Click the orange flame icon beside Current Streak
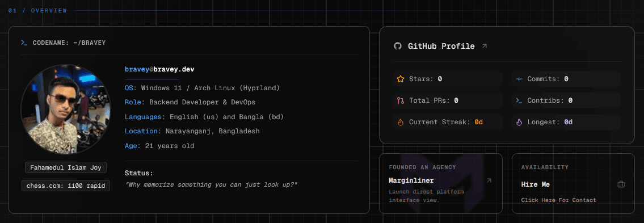This screenshot has height=223, width=644. click(x=401, y=122)
